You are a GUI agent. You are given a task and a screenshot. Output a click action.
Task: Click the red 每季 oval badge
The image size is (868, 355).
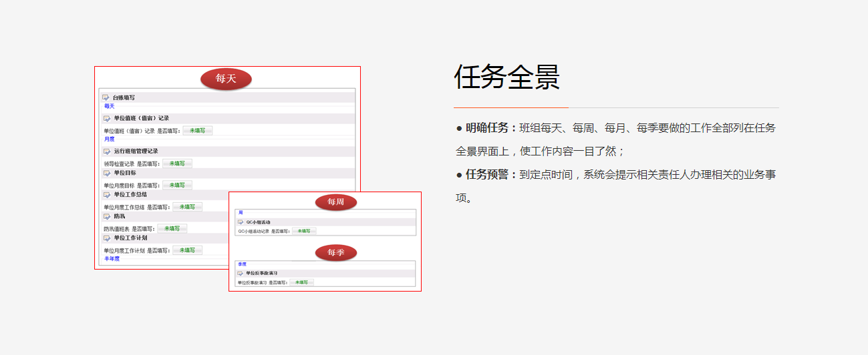point(336,253)
